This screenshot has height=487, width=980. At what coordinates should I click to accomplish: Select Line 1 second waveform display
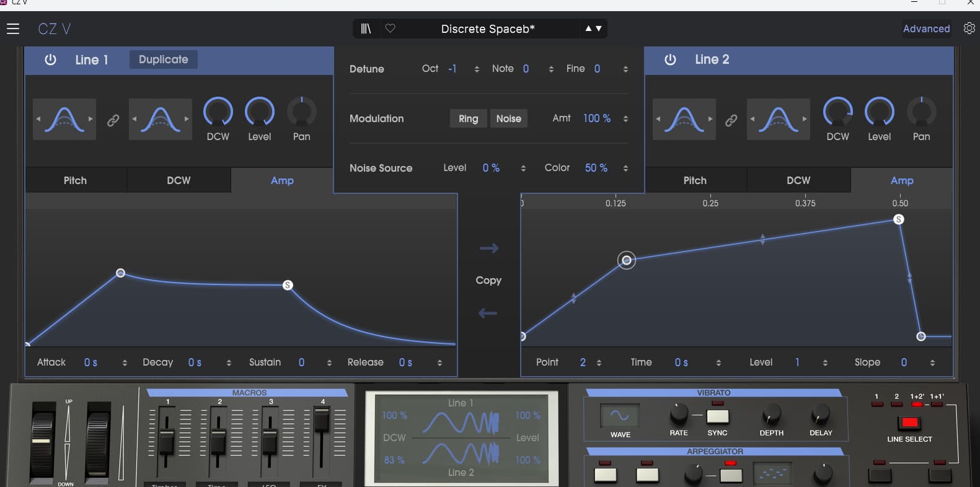[x=161, y=119]
